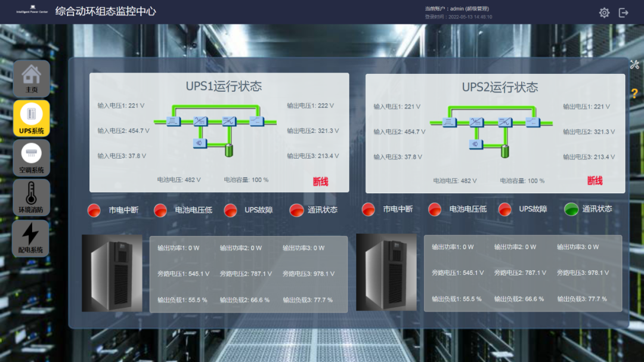Toggle the 电池电压低 indicator under UPS1
The image size is (644, 362).
[x=159, y=210]
